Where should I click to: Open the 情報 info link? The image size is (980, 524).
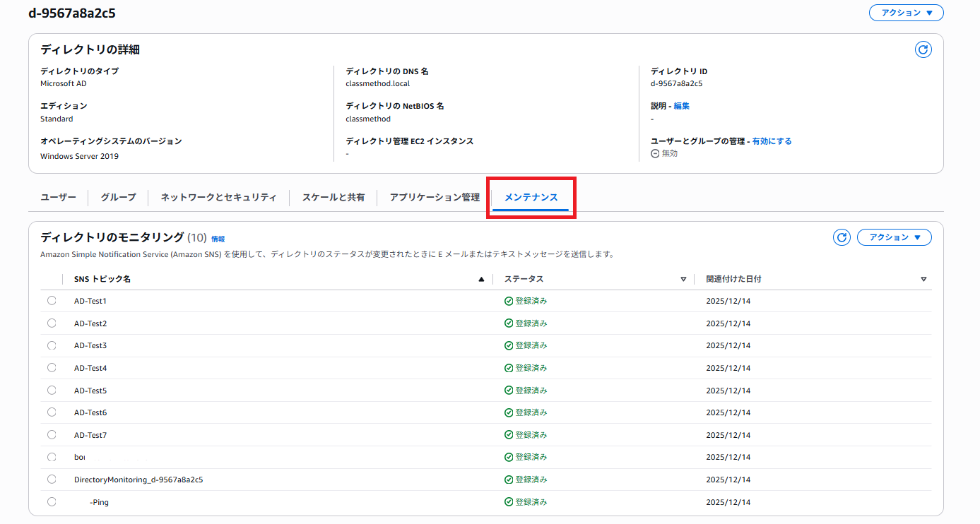tap(218, 239)
